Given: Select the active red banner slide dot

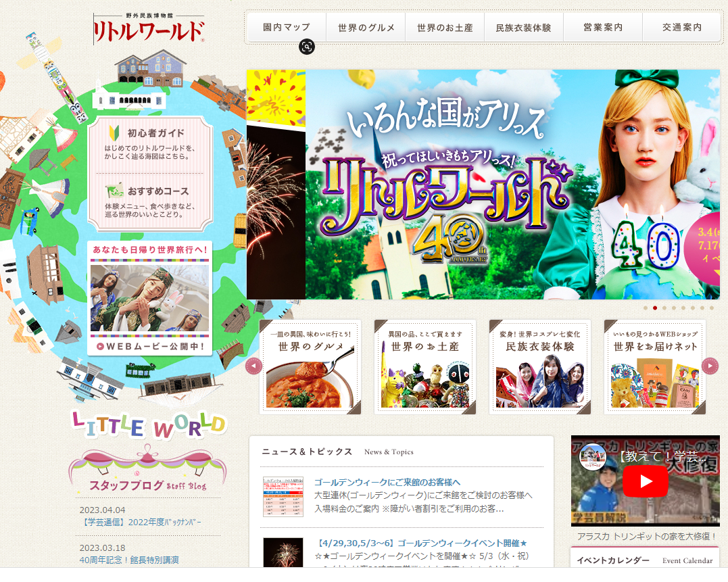Looking at the screenshot, I should [x=654, y=308].
